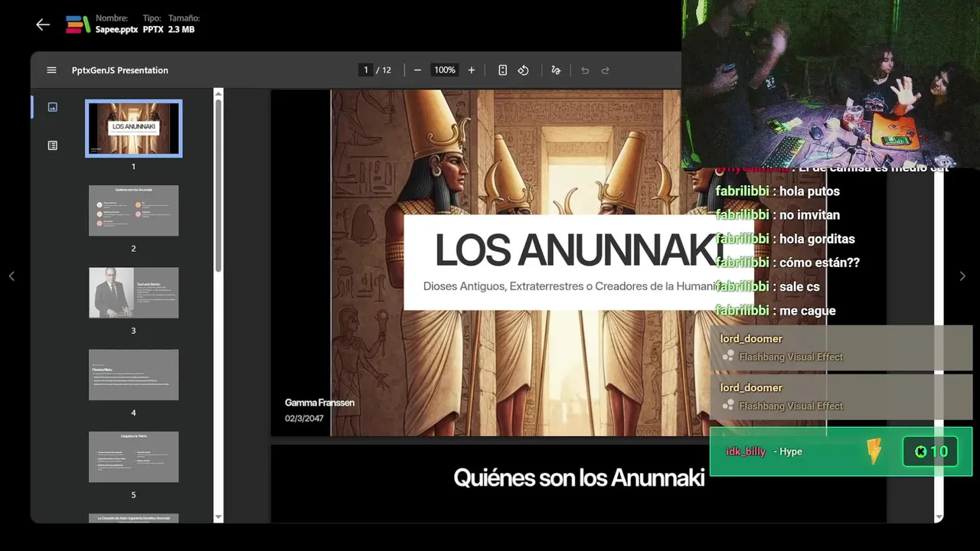Click the lightning bolt Hype icon
The image size is (980, 551).
pyautogui.click(x=874, y=452)
